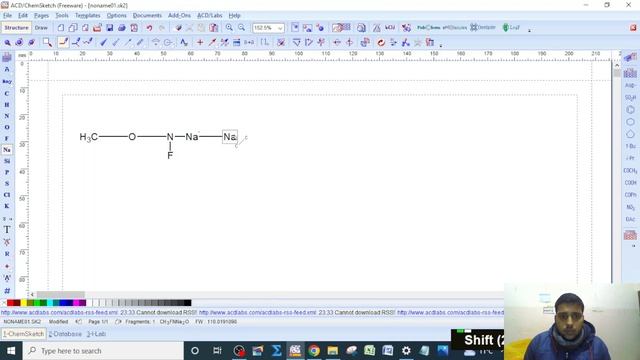This screenshot has height=360, width=640.
Task: Open the Add-Ons menu
Action: pyautogui.click(x=180, y=16)
